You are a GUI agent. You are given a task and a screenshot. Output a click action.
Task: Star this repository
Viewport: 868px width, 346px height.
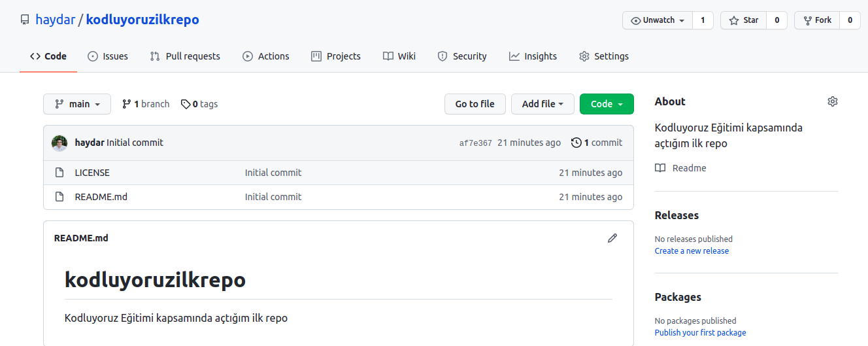(x=743, y=20)
